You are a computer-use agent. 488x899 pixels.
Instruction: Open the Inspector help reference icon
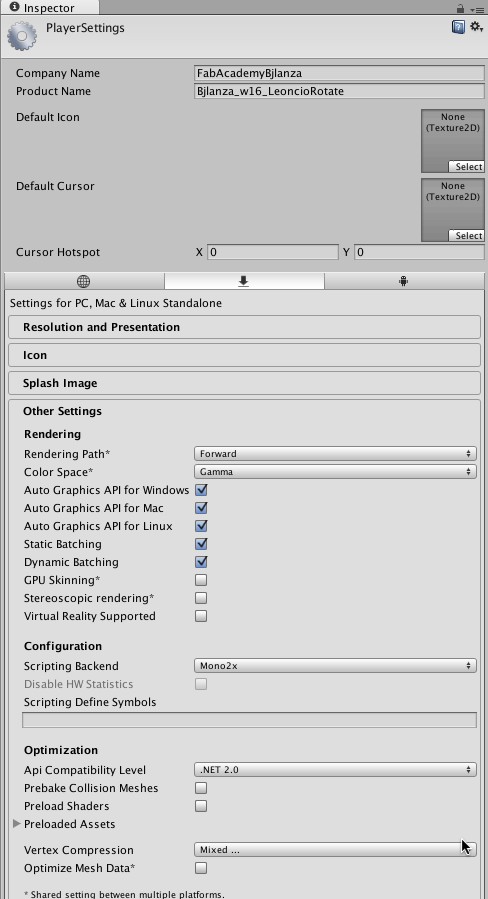[x=458, y=27]
